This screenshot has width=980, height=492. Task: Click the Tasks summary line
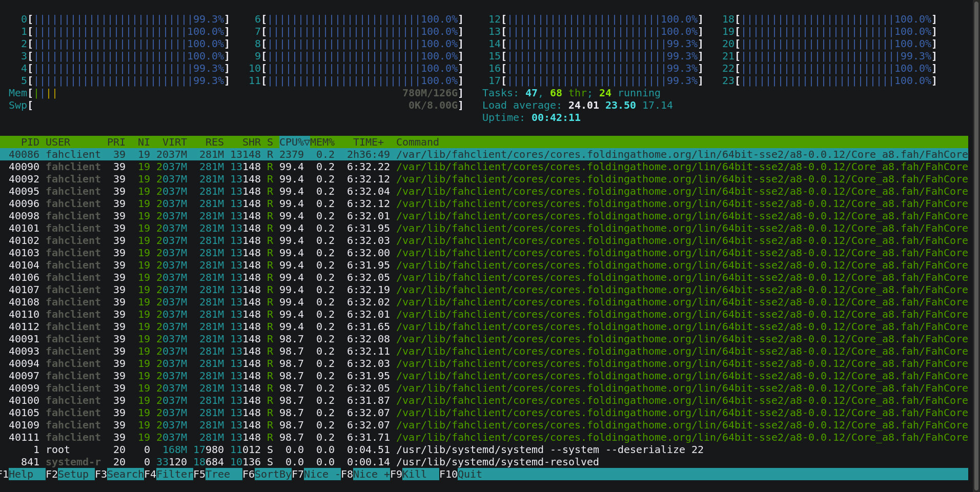[x=571, y=93]
